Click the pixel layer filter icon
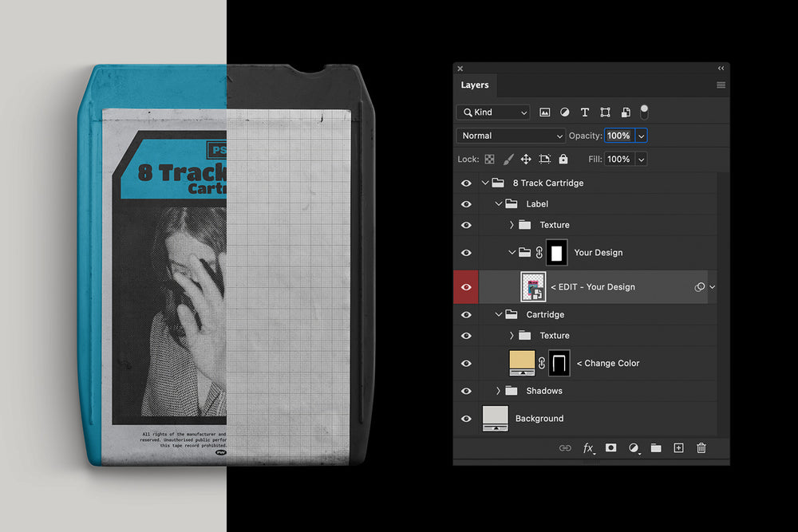Viewport: 798px width, 532px height. pos(546,112)
